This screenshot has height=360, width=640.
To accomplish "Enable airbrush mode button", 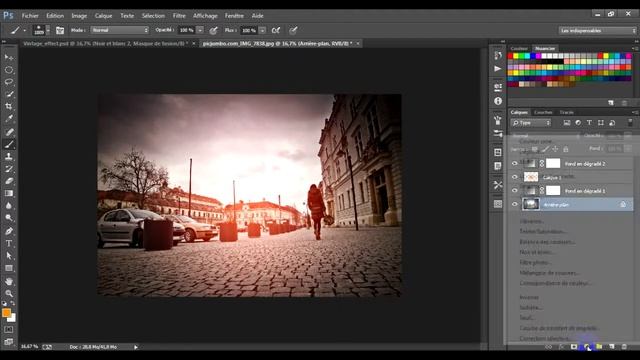I will 276,30.
